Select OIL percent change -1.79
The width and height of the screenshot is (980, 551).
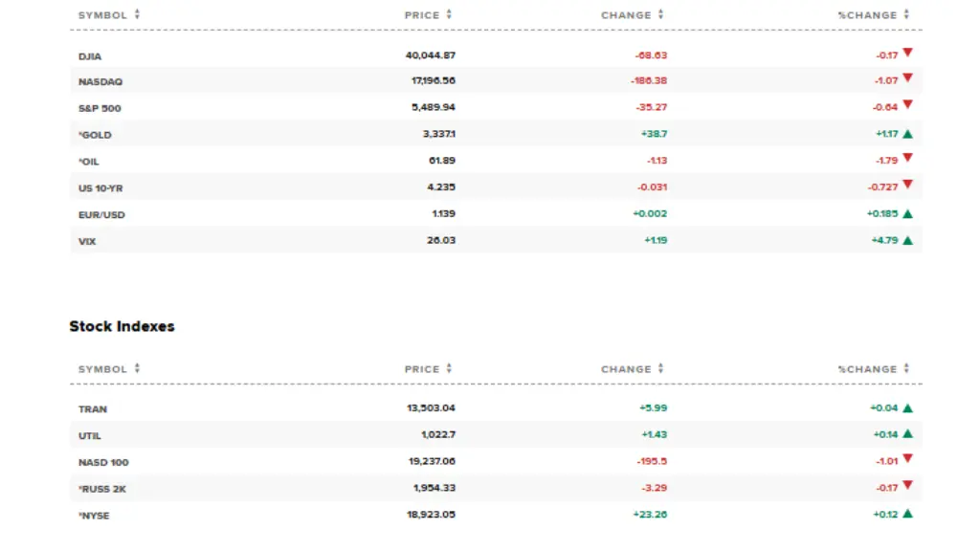[887, 161]
